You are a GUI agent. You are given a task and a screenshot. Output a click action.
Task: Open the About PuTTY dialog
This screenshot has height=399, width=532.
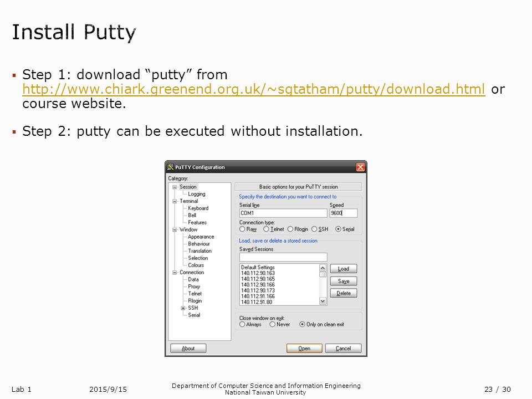tap(188, 349)
